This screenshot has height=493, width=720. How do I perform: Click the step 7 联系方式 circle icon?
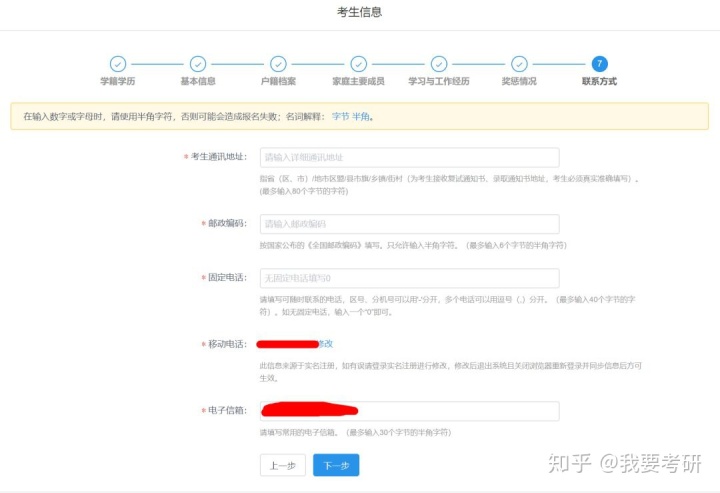[600, 64]
